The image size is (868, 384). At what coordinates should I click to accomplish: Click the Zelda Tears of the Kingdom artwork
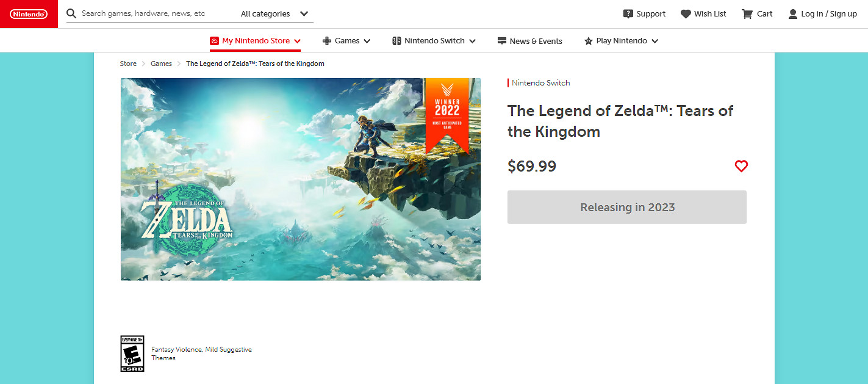[x=300, y=179]
